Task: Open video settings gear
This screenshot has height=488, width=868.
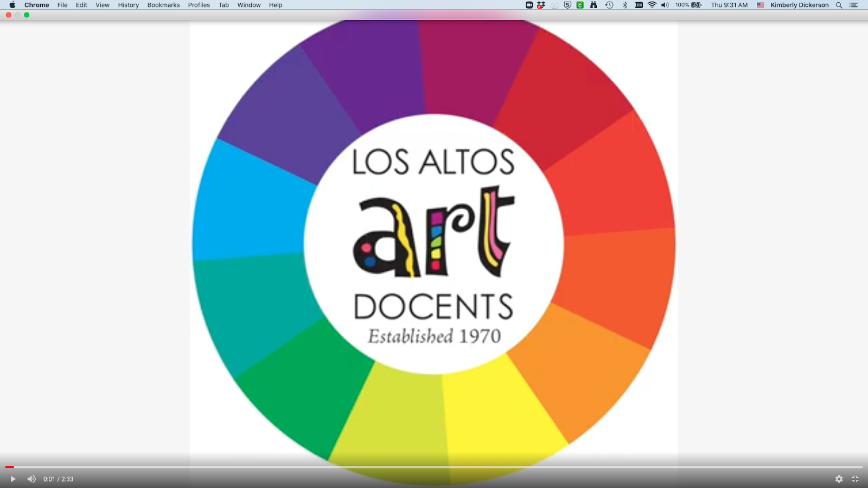Action: [839, 479]
